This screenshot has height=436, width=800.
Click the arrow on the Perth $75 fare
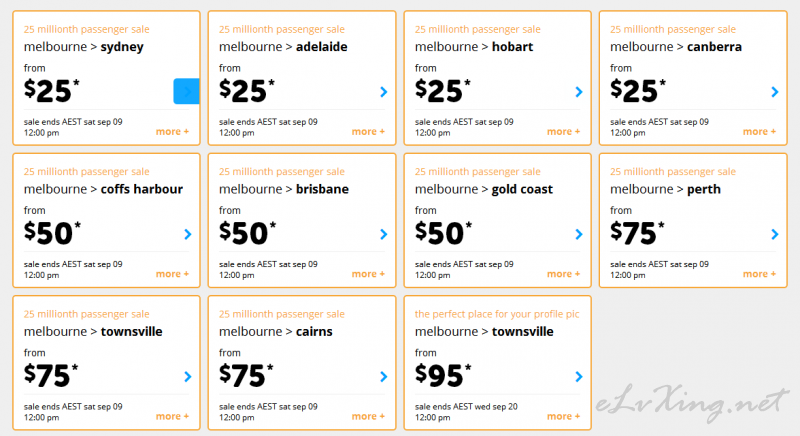775,234
